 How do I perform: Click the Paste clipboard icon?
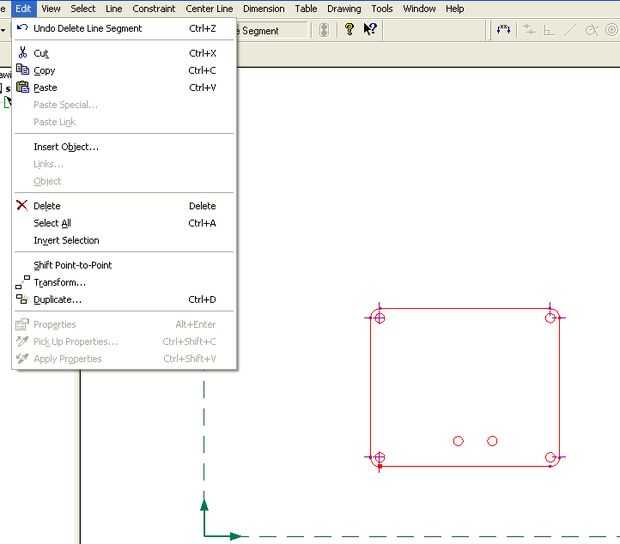pyautogui.click(x=23, y=87)
